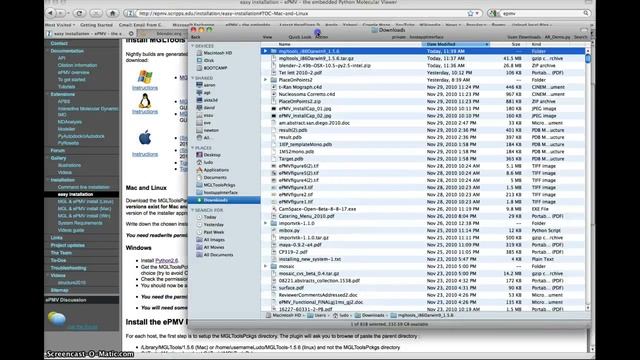Open the Windows logo Instructions icon
The image size is (640, 360).
pos(145,77)
